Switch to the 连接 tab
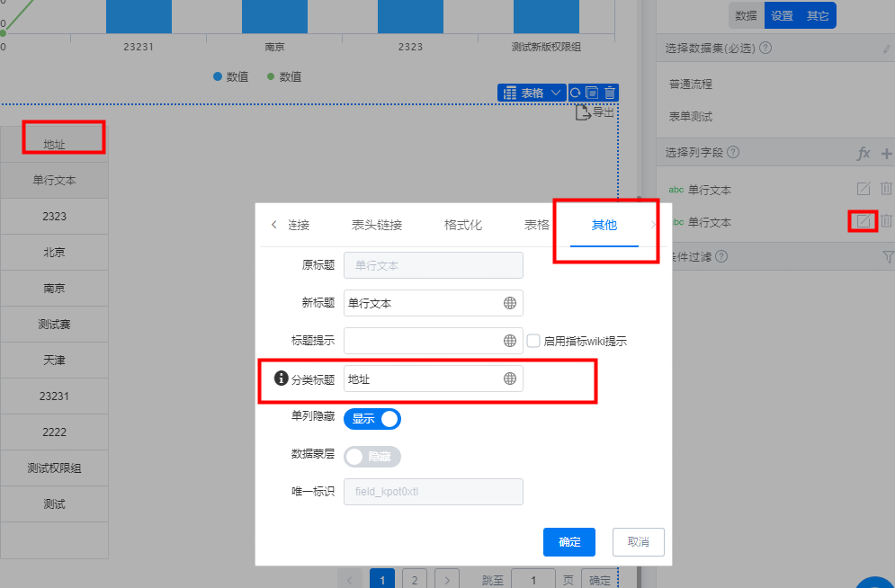Screen dimensions: 895x588 coord(299,225)
